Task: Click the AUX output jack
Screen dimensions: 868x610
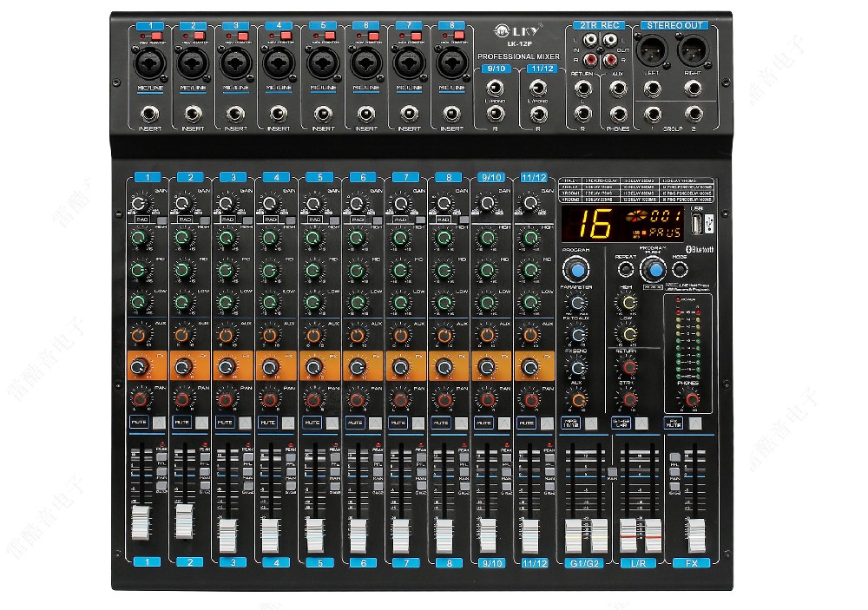Action: 618,89
